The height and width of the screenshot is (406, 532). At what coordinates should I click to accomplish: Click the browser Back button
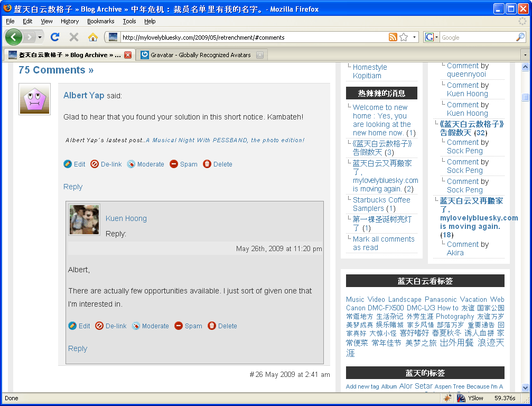pos(14,37)
